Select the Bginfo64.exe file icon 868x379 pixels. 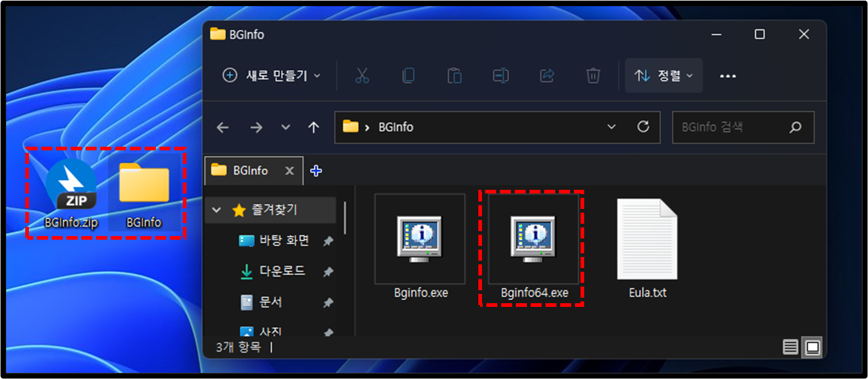coord(533,238)
